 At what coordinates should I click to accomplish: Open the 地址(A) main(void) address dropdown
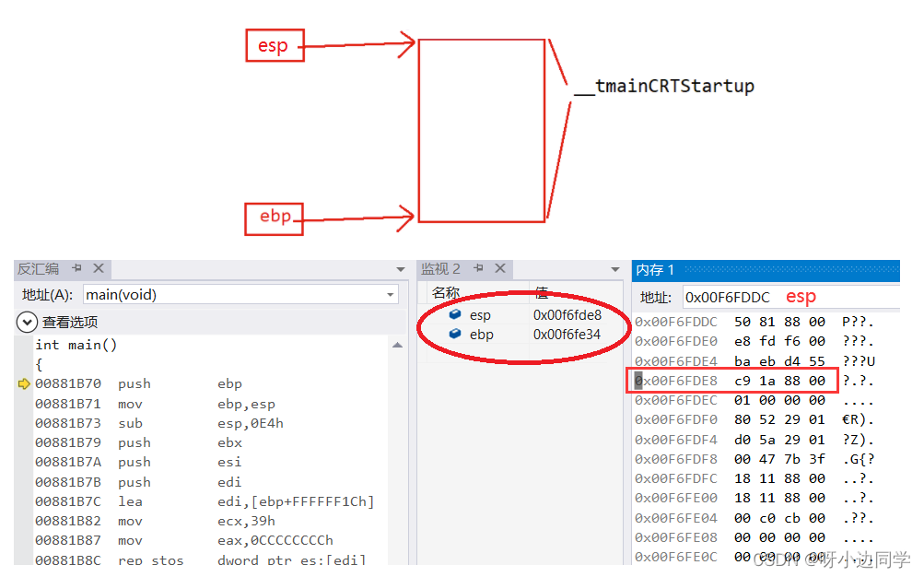[x=390, y=295]
